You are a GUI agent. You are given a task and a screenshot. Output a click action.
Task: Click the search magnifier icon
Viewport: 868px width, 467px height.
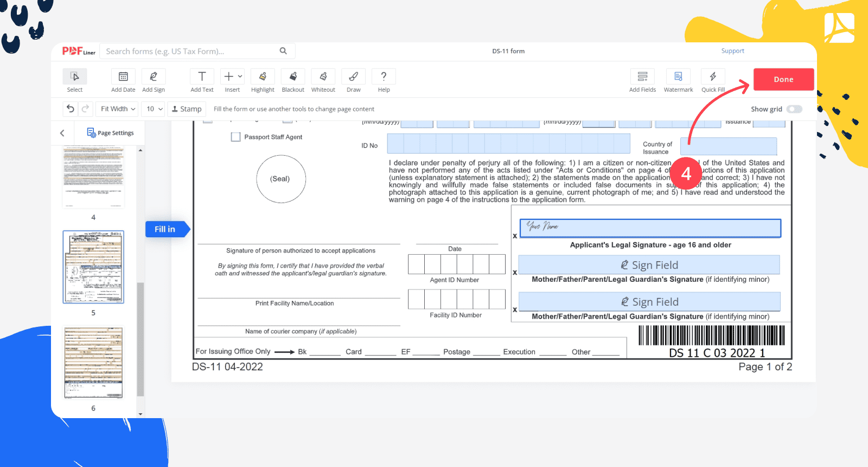[x=283, y=51]
